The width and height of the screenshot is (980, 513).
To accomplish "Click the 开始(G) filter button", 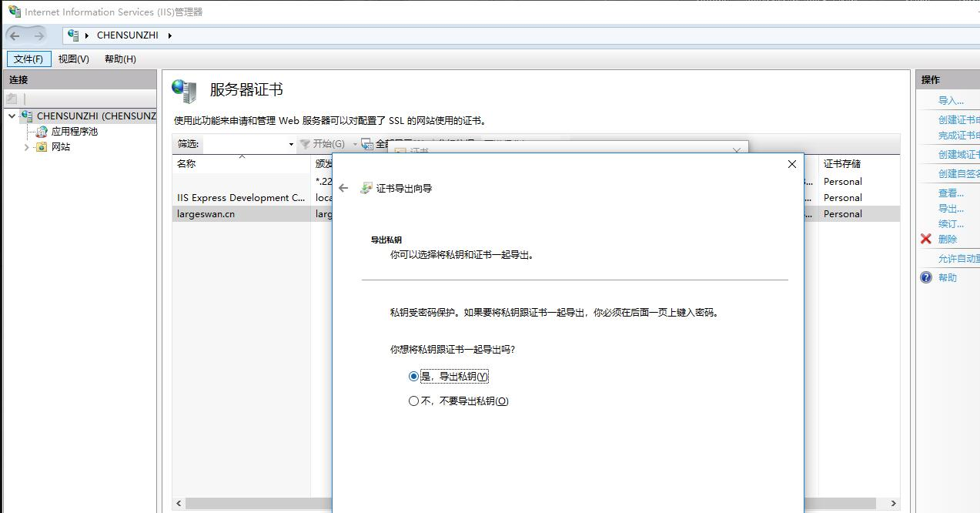I will click(x=323, y=144).
